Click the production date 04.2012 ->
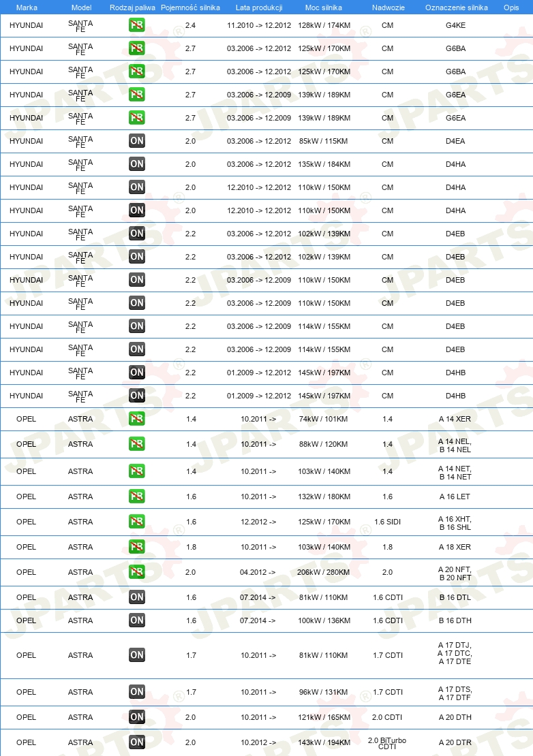The width and height of the screenshot is (533, 756). [x=258, y=572]
